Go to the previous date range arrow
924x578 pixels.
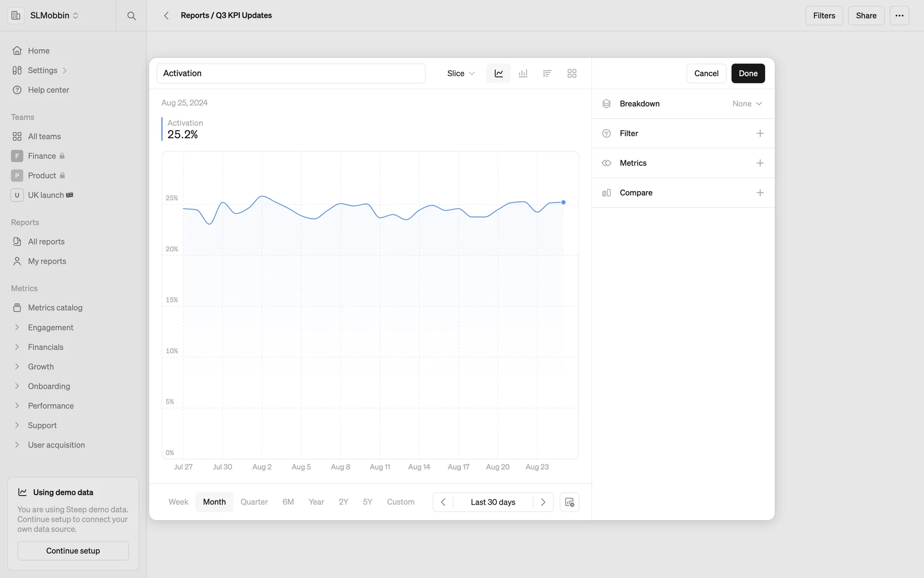(x=443, y=502)
